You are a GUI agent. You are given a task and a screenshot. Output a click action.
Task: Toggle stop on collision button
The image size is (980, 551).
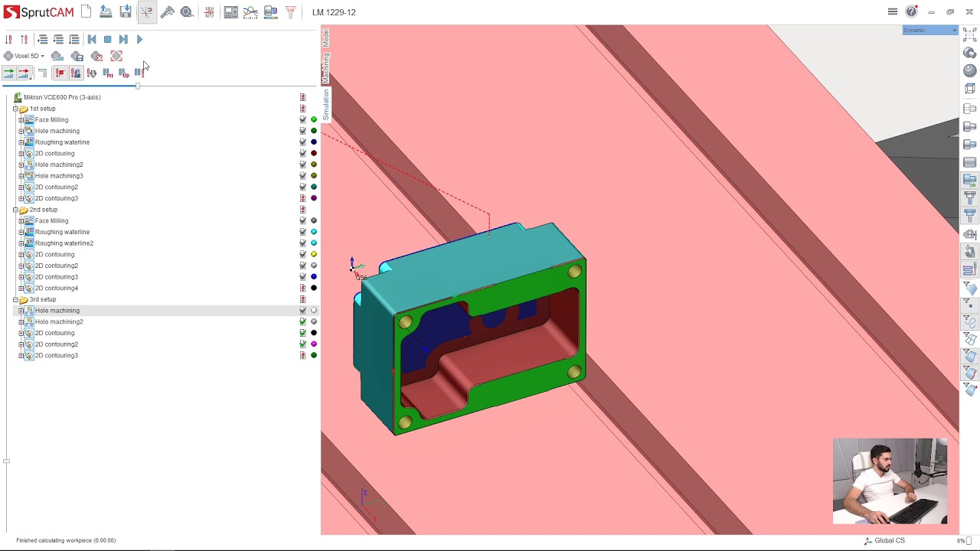[x=76, y=73]
